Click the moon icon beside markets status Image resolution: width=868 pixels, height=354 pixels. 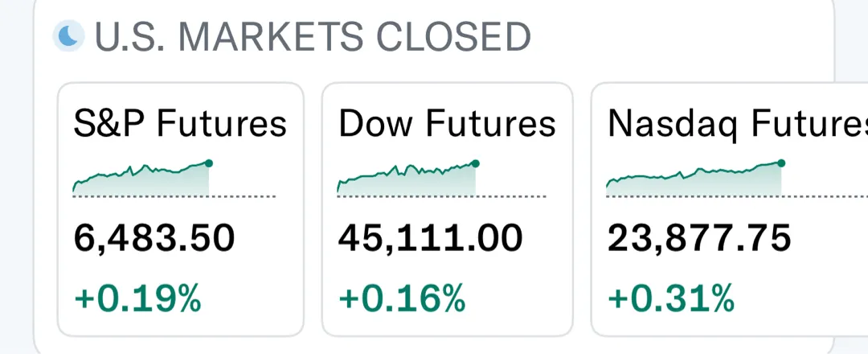point(70,35)
